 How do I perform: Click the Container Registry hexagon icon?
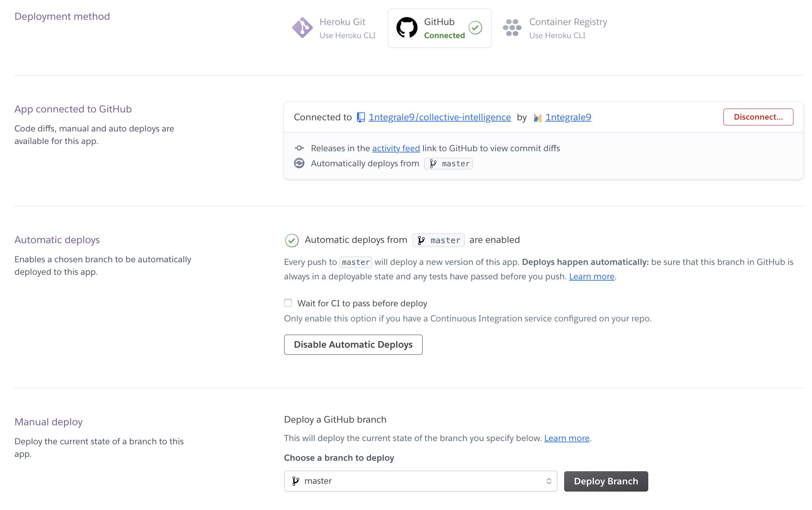tap(512, 28)
